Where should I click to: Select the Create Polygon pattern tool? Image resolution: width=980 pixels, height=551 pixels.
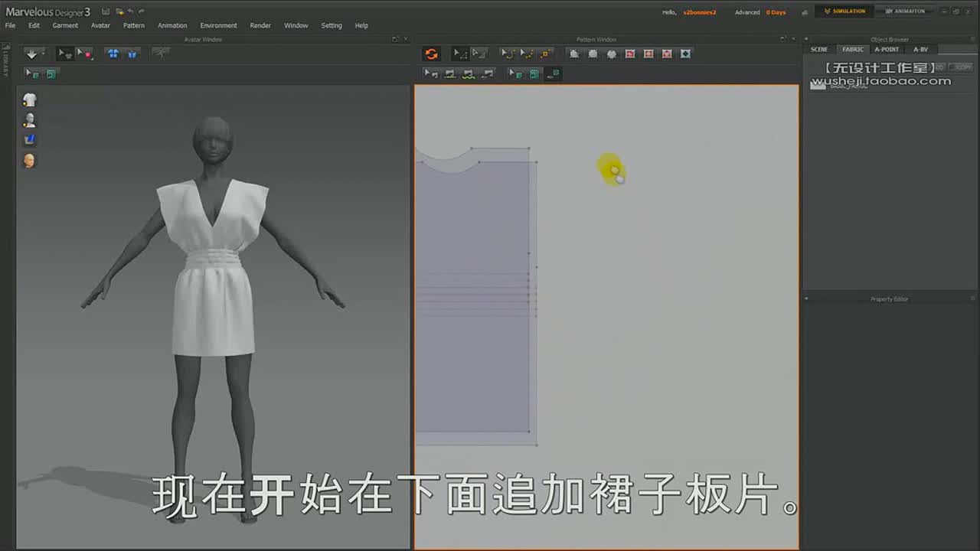click(x=573, y=54)
